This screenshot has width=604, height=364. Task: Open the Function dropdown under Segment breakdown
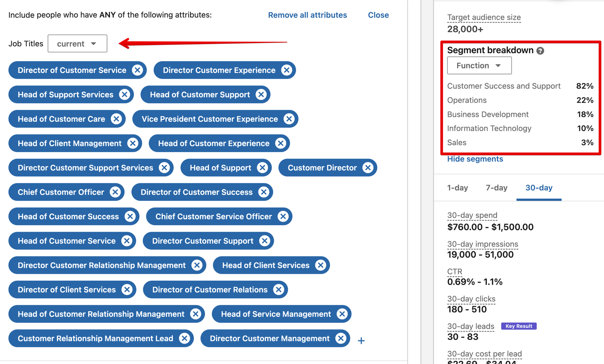click(x=479, y=65)
